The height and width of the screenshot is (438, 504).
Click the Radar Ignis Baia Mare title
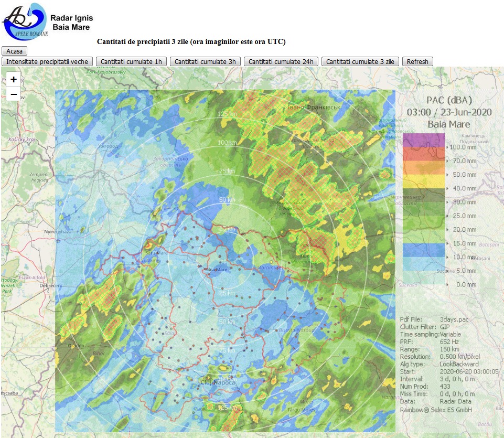(71, 23)
